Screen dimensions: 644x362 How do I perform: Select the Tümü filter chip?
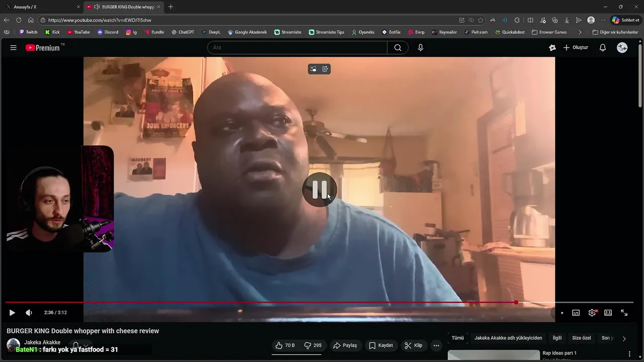coord(457,338)
